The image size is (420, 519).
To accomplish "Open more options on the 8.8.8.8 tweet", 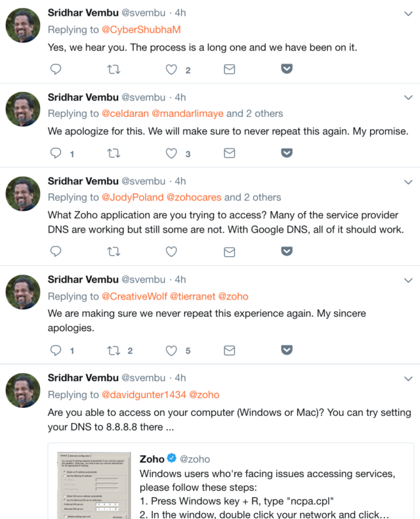I will (408, 379).
